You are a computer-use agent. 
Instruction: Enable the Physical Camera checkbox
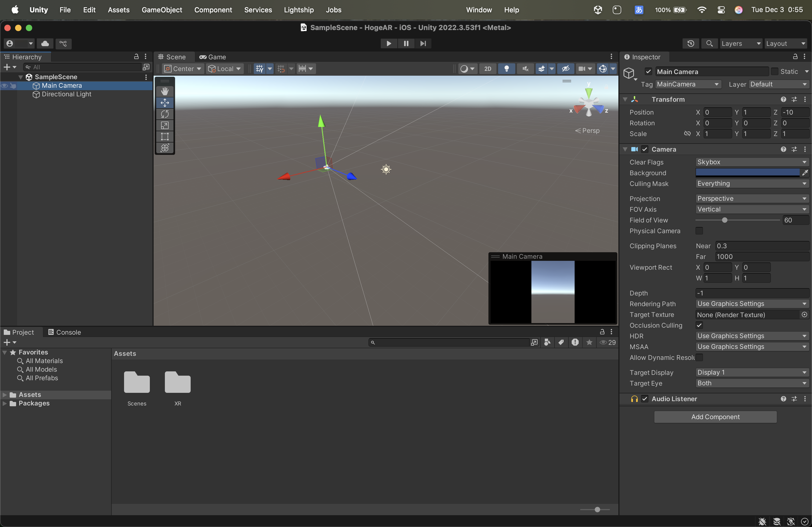tap(699, 231)
